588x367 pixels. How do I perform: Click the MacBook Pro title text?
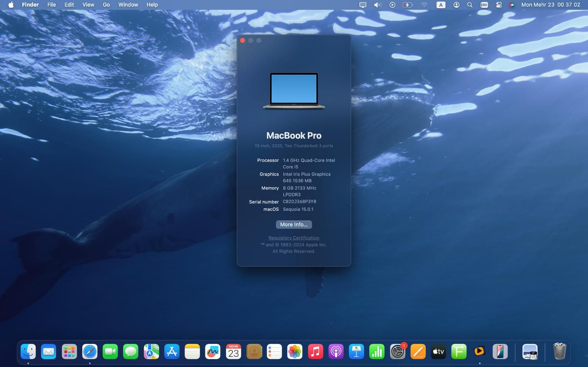click(x=294, y=136)
